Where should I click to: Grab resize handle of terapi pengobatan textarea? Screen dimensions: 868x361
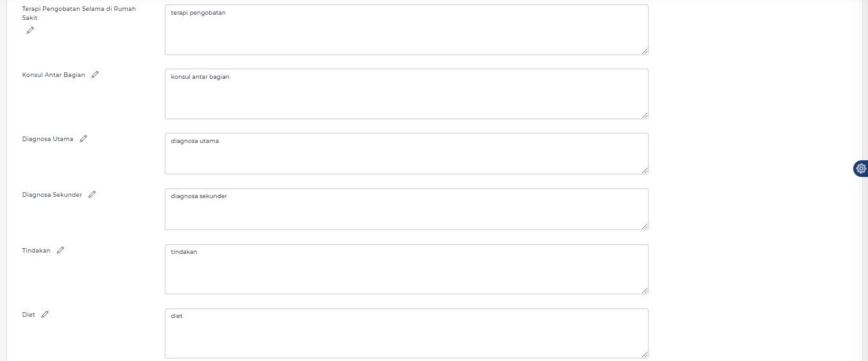645,51
